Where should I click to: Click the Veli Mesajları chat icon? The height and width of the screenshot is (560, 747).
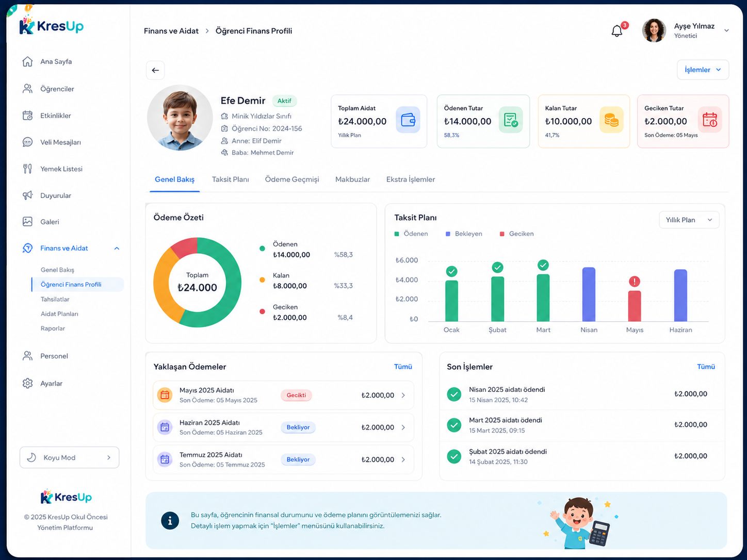tap(27, 142)
